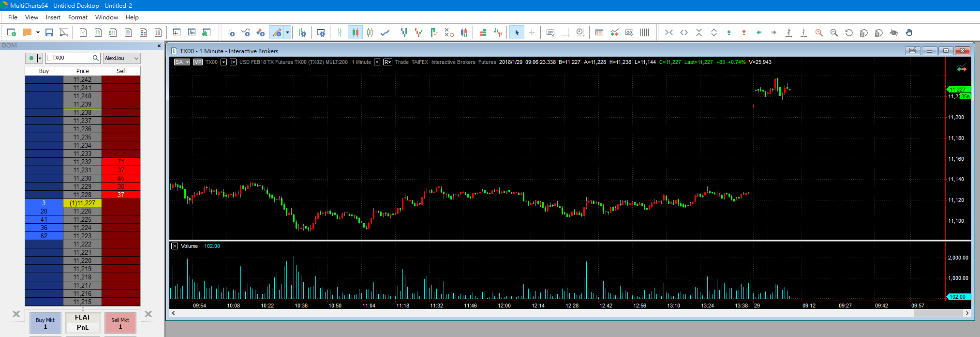Screen dimensions: 980x337
Task: Click the Sell Mkt button
Action: coord(120,323)
